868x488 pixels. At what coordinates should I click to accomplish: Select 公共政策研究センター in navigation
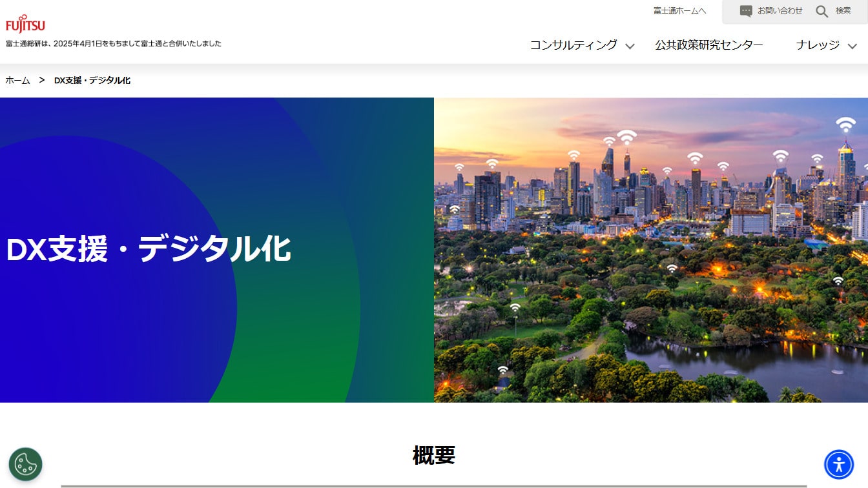(x=708, y=45)
